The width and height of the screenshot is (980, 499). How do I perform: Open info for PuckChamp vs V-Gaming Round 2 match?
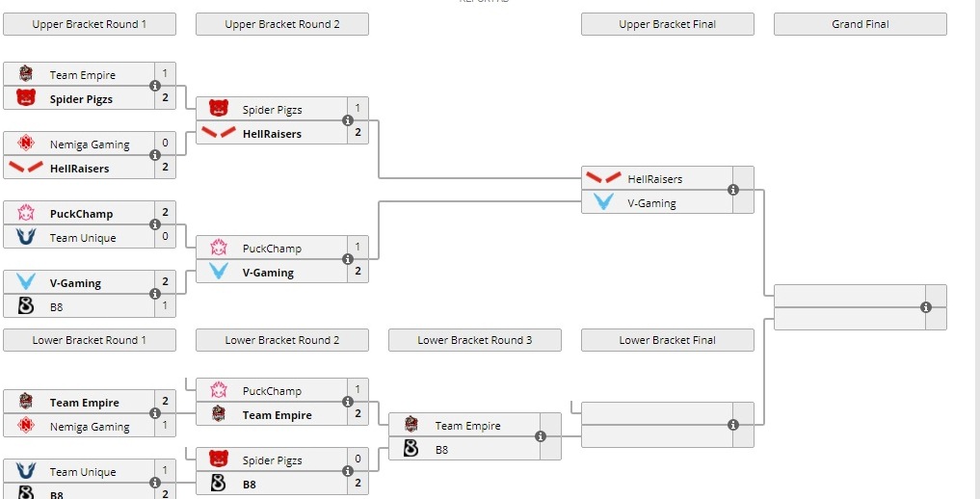click(x=348, y=259)
